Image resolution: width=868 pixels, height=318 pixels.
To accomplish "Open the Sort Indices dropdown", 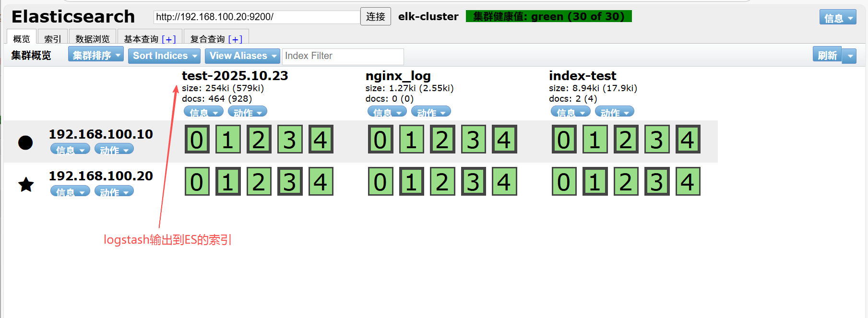I will (x=164, y=56).
